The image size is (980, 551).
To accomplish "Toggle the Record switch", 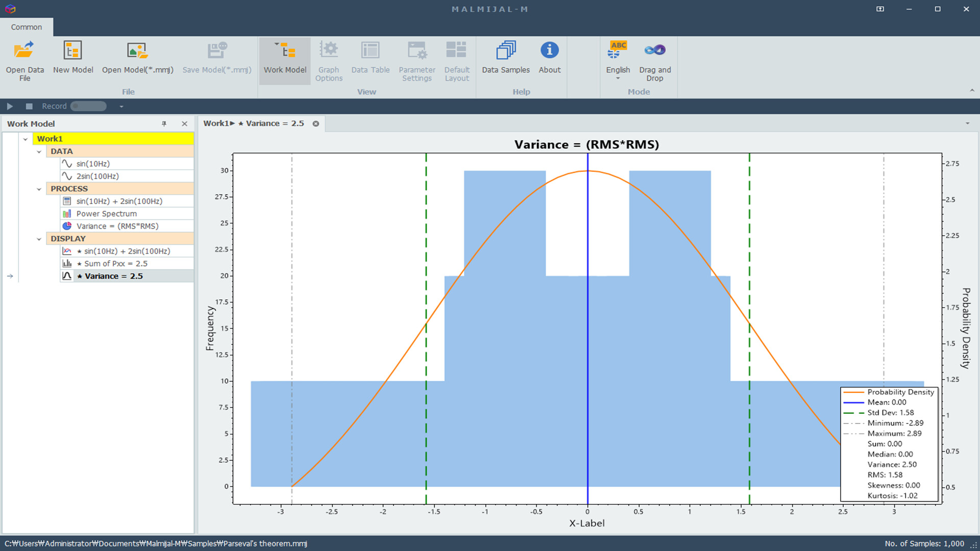I will (x=88, y=106).
